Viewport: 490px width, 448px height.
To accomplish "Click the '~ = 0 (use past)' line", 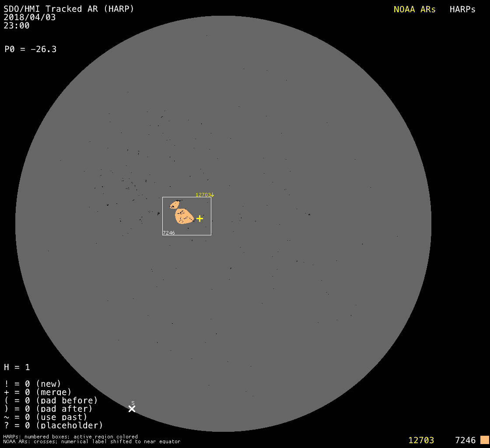I will tap(45, 417).
